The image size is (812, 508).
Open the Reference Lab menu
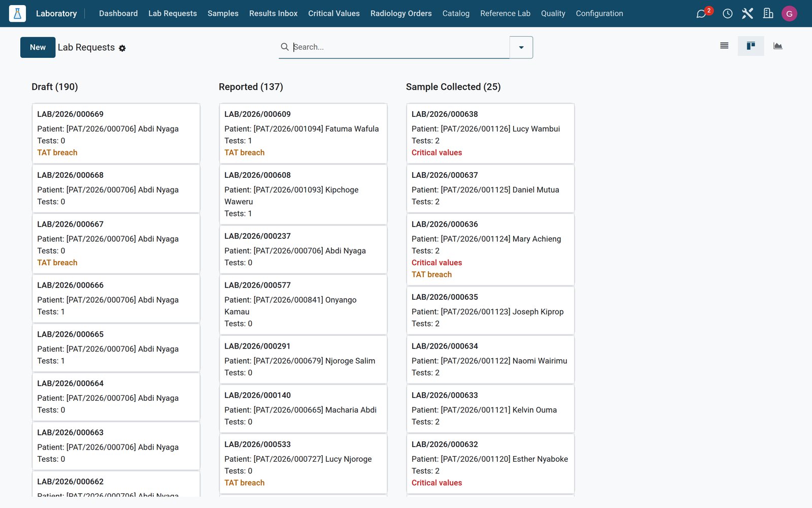point(505,14)
